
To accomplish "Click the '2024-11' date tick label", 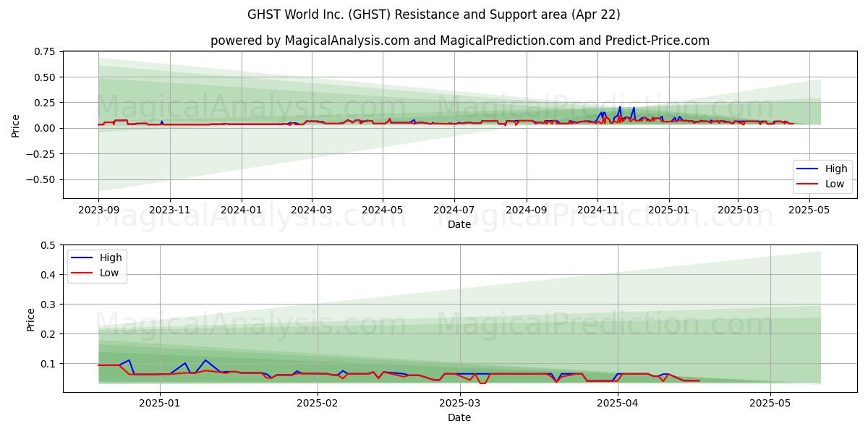I will pos(597,210).
